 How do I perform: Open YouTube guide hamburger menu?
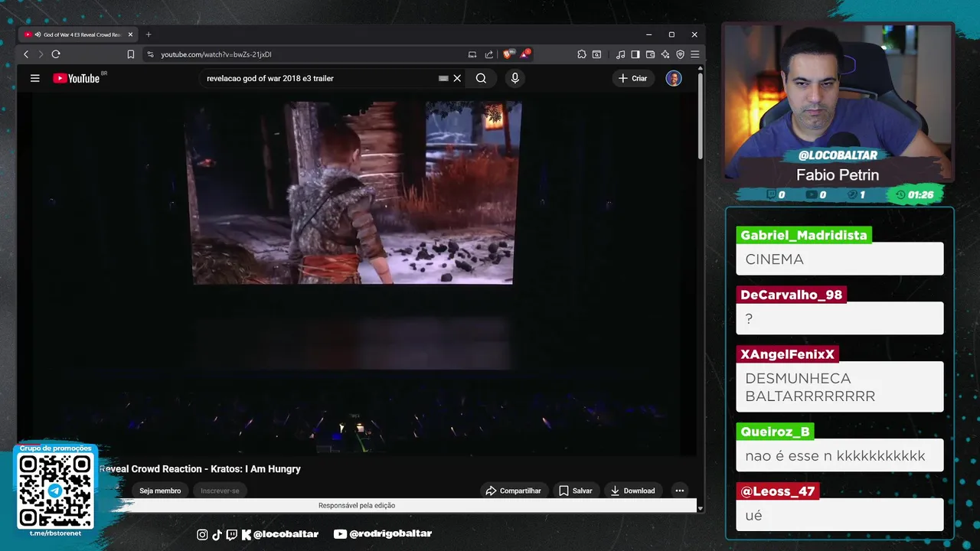pos(34,78)
